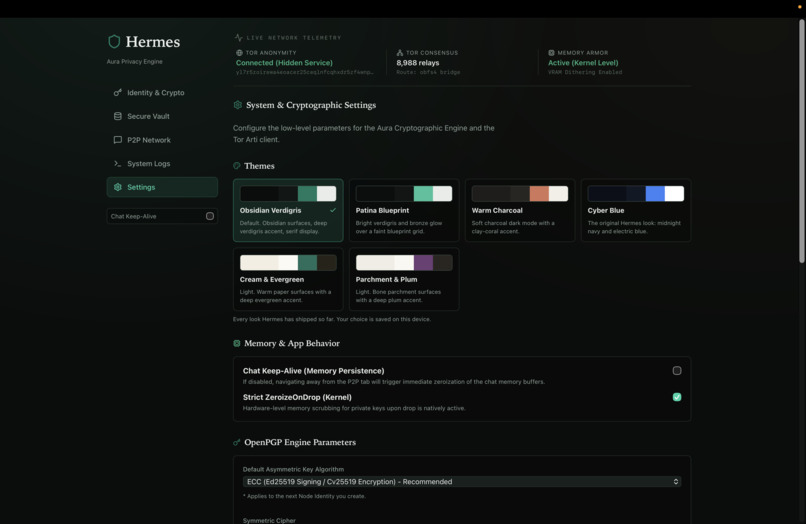
Task: Open Default Asymmetric Key Algorithm dropdown
Action: (x=462, y=482)
